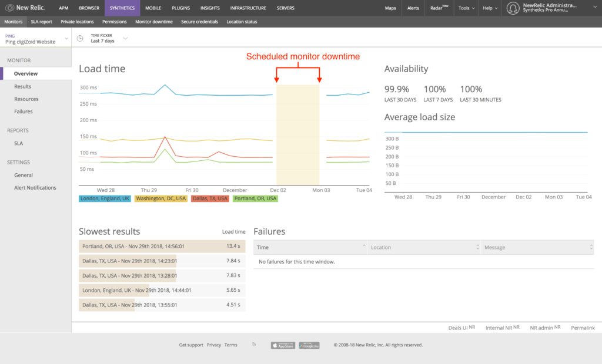Open the RSS feed icon in footer
This screenshot has height=364, width=602.
(254, 345)
